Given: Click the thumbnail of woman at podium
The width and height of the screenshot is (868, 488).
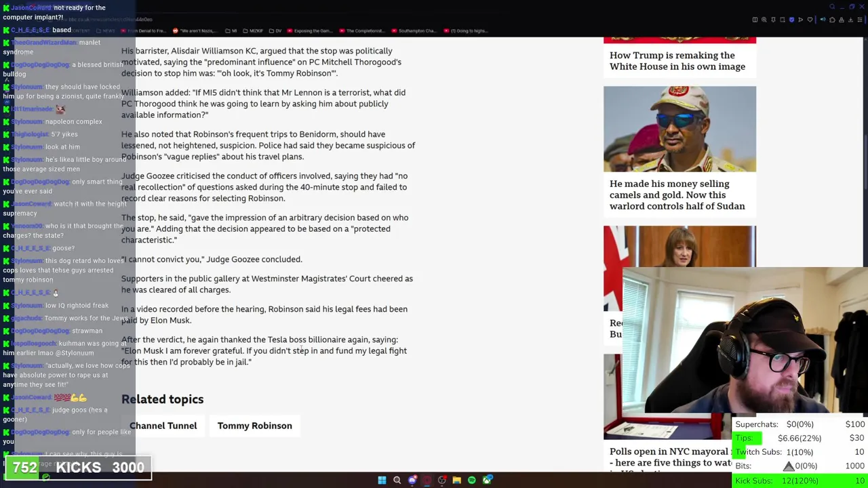Looking at the screenshot, I should pos(679,247).
